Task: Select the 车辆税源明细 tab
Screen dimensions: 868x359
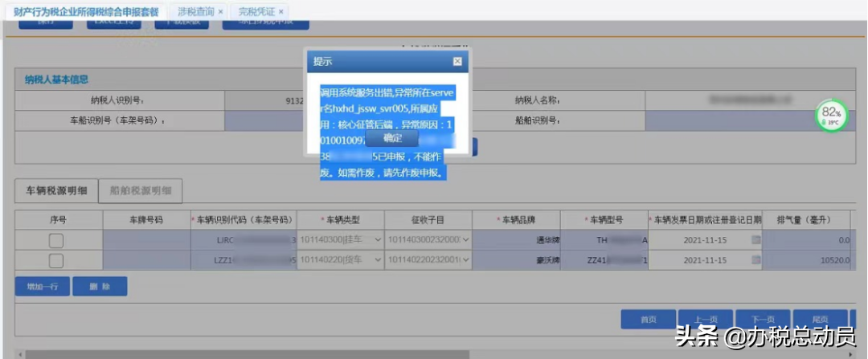Action: tap(57, 191)
